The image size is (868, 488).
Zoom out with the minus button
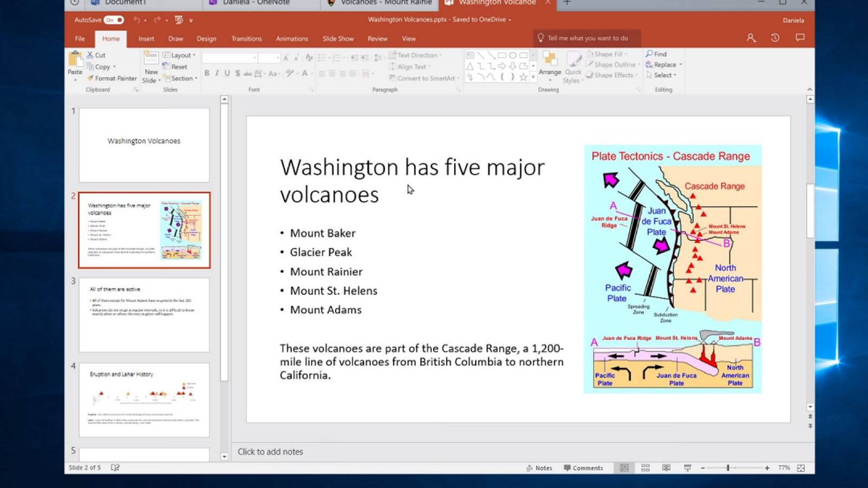pyautogui.click(x=703, y=468)
